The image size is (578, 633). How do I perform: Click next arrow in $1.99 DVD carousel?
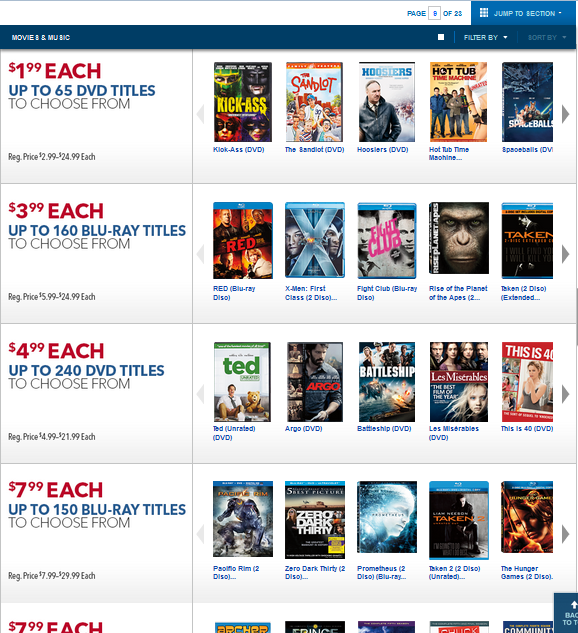click(x=565, y=114)
